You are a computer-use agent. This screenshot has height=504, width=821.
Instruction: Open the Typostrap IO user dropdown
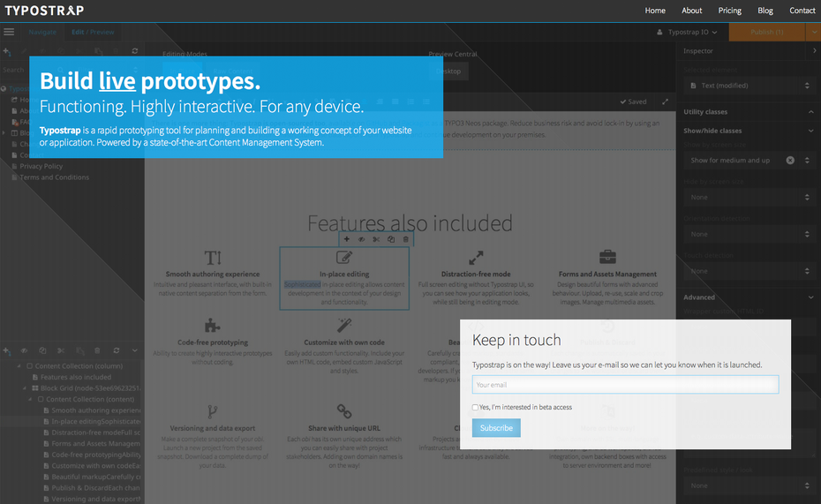[687, 32]
